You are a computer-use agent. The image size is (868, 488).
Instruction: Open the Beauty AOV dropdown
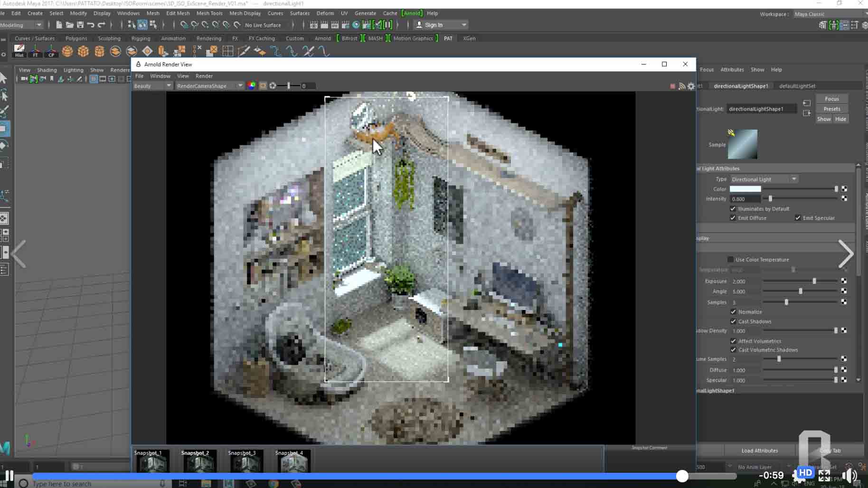[x=152, y=86]
